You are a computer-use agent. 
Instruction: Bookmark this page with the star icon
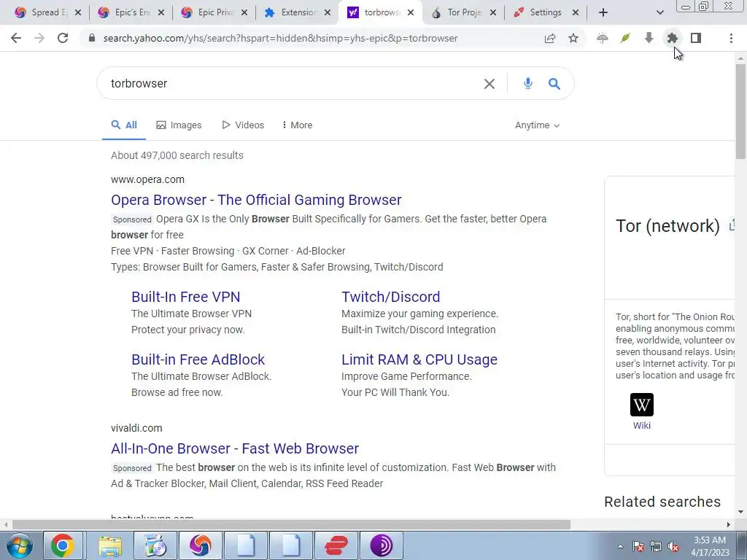(573, 38)
